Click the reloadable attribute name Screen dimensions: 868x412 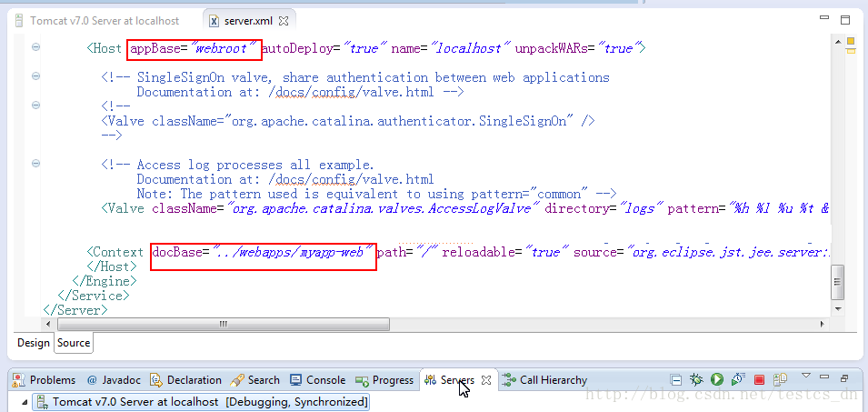point(478,253)
